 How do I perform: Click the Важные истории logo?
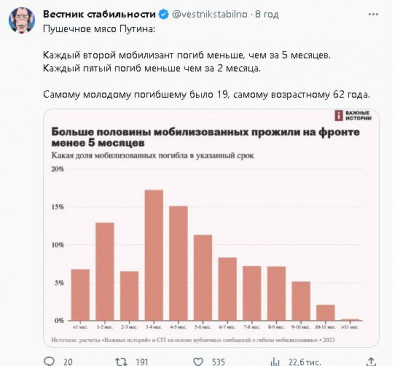[353, 116]
